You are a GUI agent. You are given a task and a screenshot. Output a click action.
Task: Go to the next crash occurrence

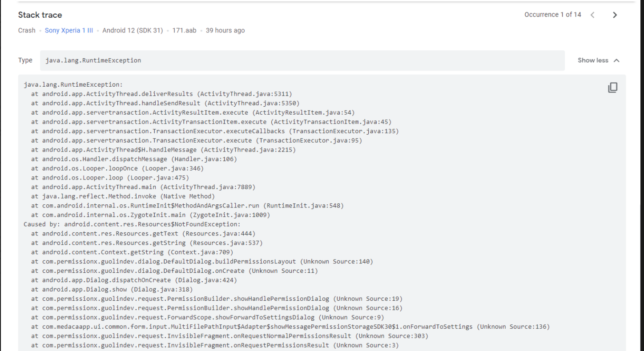(x=615, y=15)
